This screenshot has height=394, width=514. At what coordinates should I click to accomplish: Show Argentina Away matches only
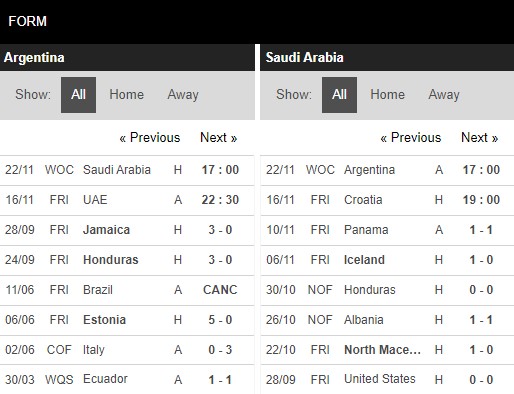[183, 95]
